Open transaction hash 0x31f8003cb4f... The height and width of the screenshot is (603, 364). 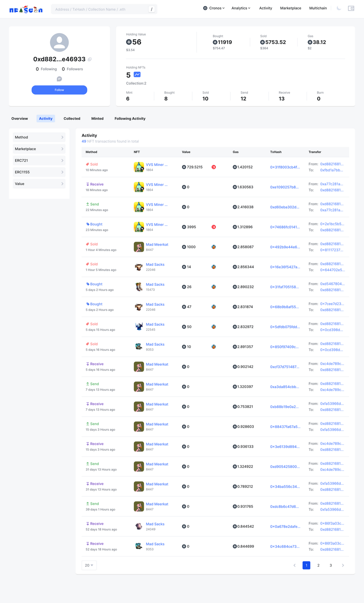[x=285, y=167]
